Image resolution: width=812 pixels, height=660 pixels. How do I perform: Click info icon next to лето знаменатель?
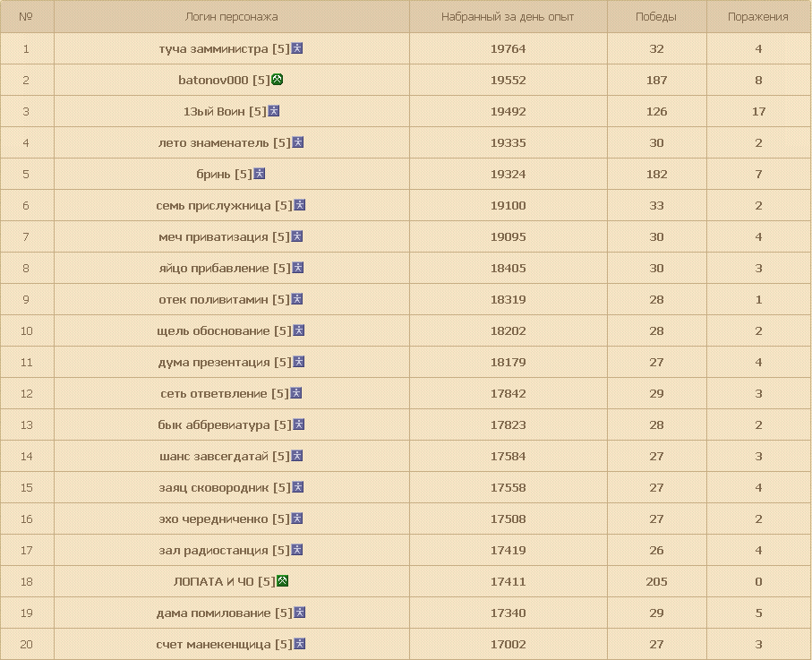(298, 142)
